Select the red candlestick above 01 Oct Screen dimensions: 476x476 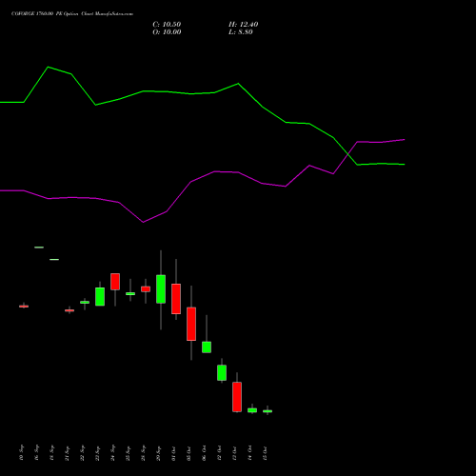tap(176, 299)
